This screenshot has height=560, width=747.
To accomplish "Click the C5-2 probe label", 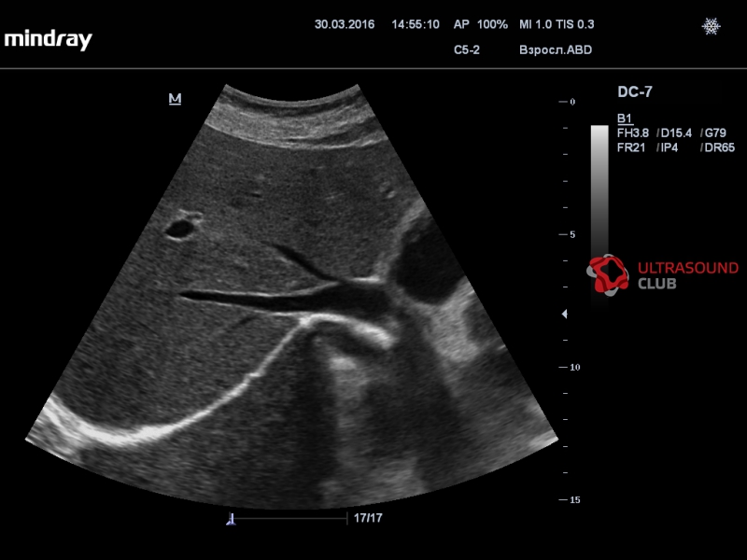I will 466,50.
